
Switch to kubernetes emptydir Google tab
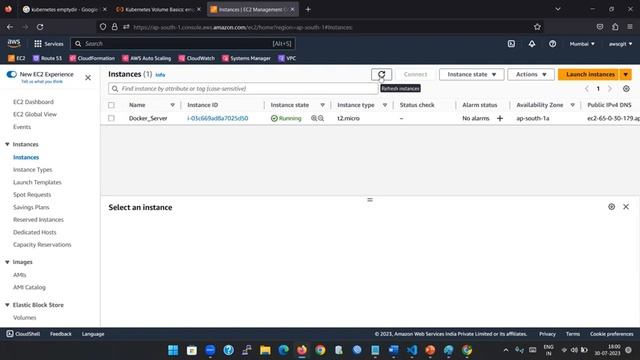point(64,9)
